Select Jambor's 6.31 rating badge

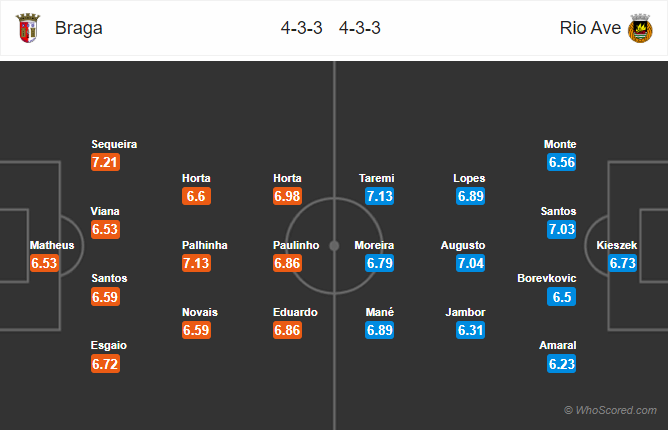pos(470,330)
